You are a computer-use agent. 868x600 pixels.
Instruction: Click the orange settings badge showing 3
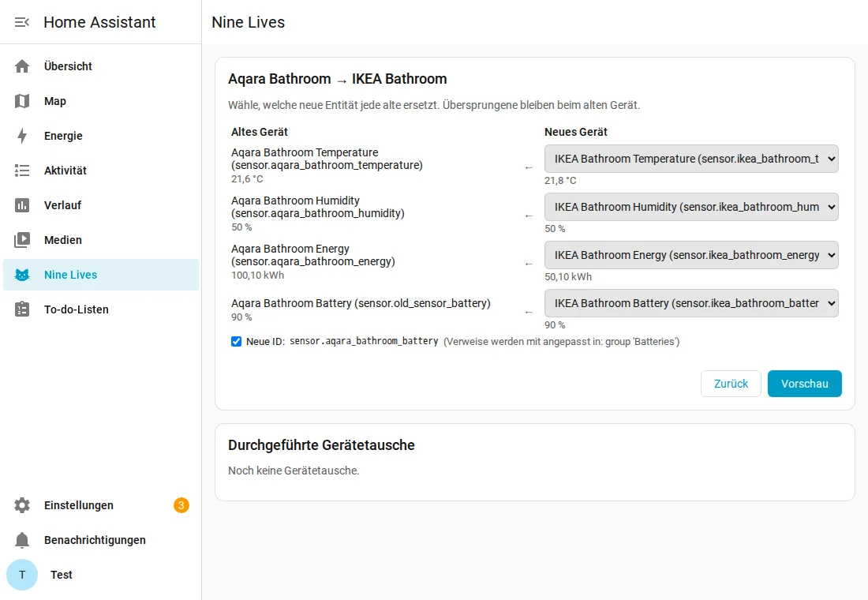coord(181,505)
